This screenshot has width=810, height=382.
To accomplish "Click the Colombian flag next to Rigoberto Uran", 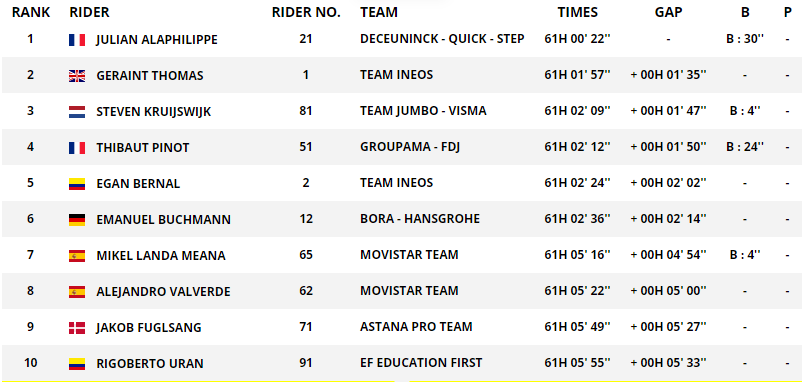I will (x=76, y=364).
